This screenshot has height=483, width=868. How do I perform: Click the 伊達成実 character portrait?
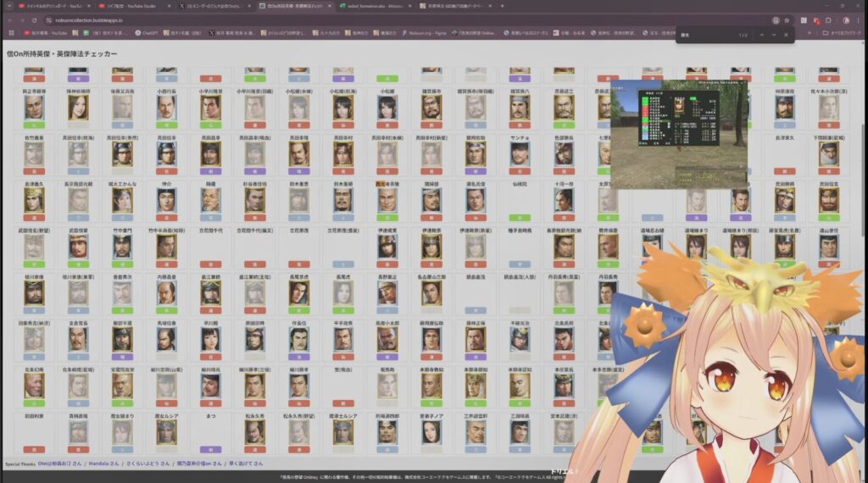(387, 246)
